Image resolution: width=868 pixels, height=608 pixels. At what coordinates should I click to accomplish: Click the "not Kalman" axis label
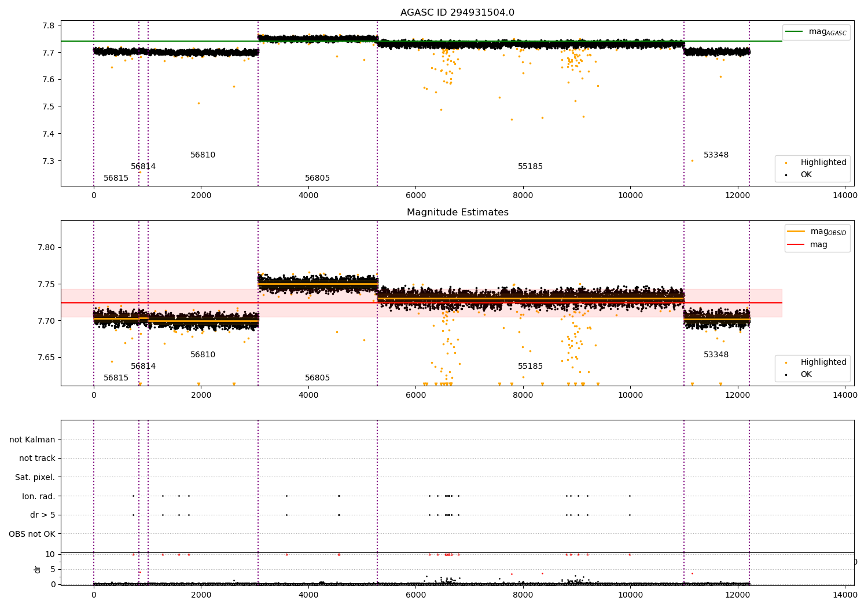pos(32,440)
